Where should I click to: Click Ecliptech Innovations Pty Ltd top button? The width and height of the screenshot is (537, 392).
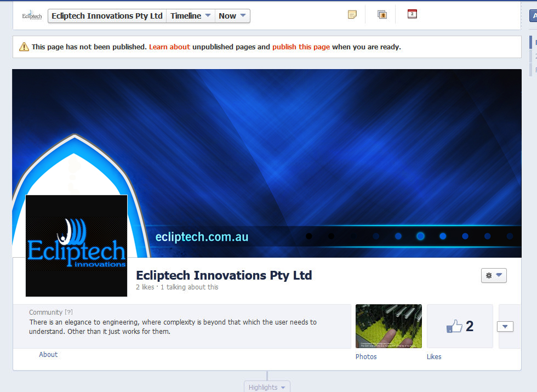click(107, 16)
